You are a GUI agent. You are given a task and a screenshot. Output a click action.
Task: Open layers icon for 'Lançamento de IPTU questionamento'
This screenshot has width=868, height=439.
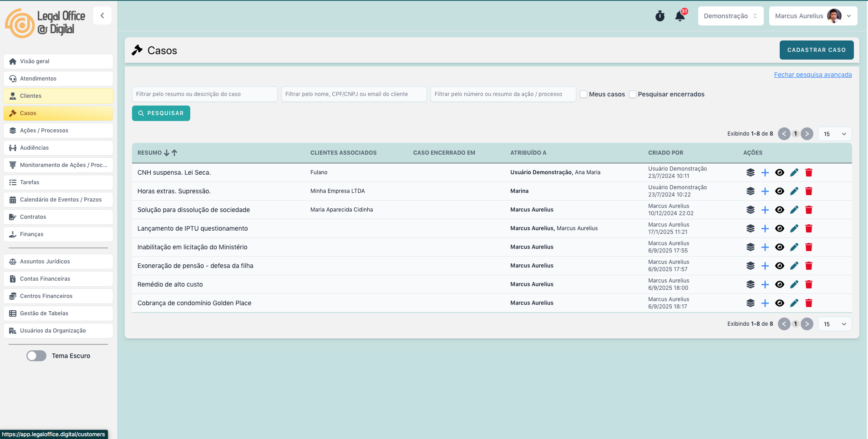[750, 228]
